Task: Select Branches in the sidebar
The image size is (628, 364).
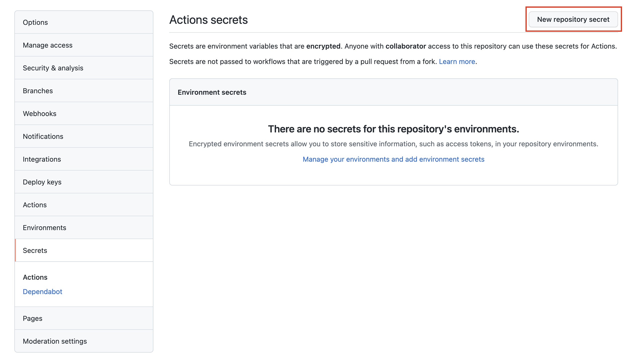Action: pos(38,91)
